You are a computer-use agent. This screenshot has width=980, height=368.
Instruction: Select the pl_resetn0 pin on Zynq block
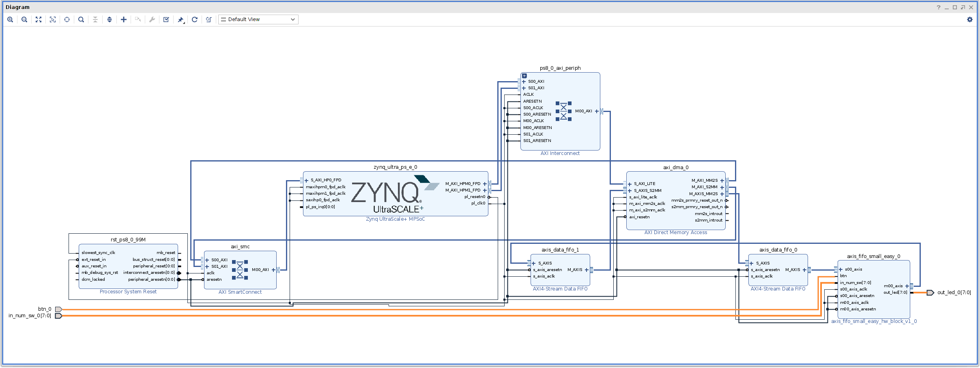(475, 197)
